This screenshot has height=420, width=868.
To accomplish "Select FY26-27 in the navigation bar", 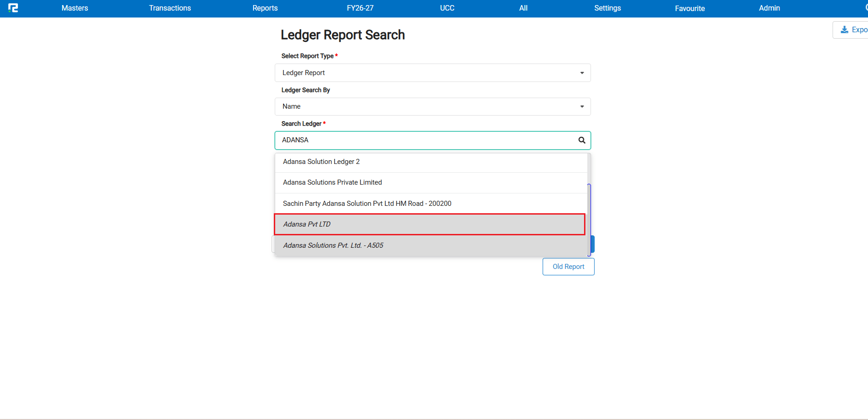I will 360,8.
